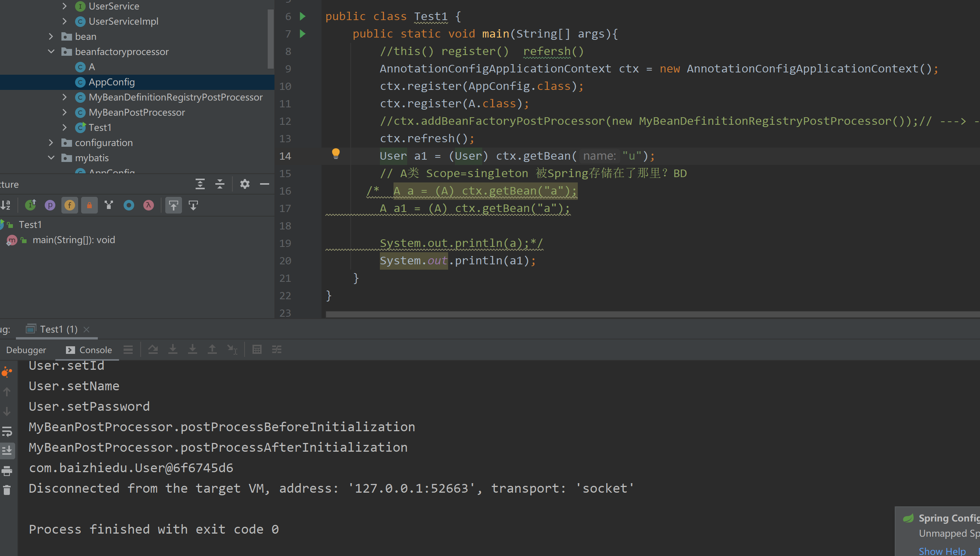Toggle Soft-Wrap in console sidebar
Viewport: 980px width, 556px height.
(7, 432)
